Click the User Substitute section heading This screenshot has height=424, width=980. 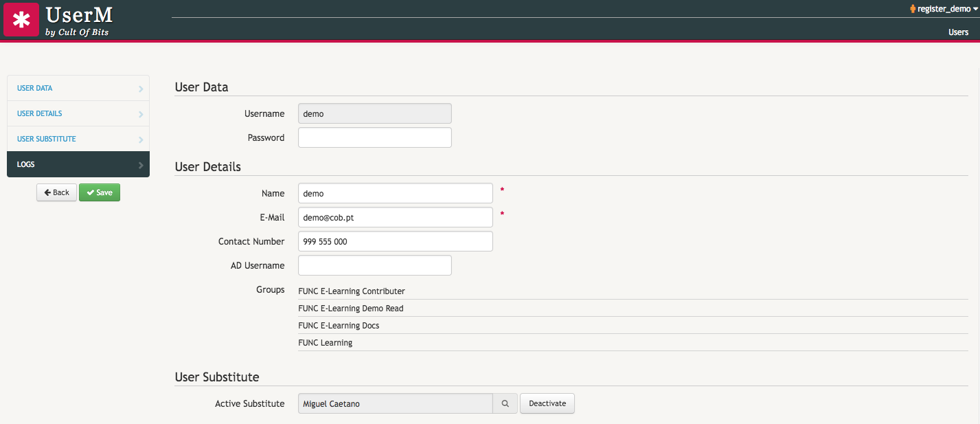(217, 377)
